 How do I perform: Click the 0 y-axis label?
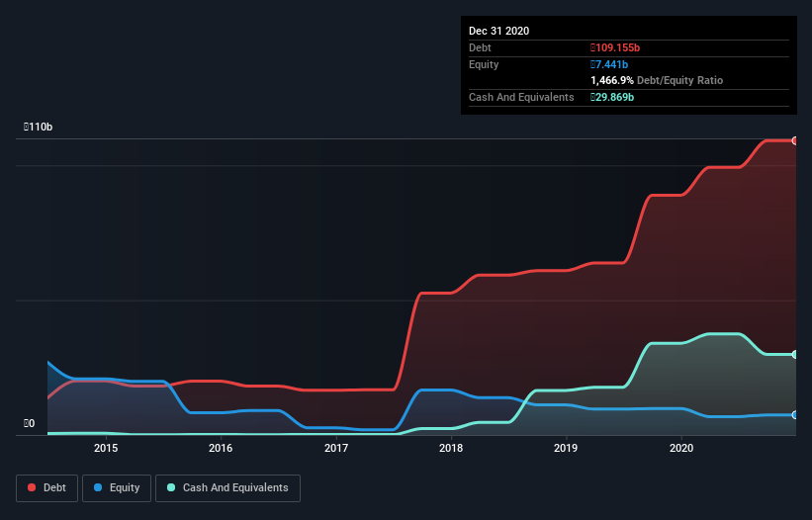(29, 423)
